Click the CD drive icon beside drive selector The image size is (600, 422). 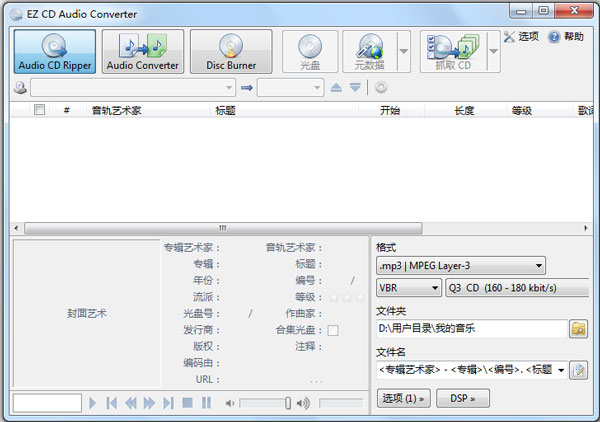20,88
